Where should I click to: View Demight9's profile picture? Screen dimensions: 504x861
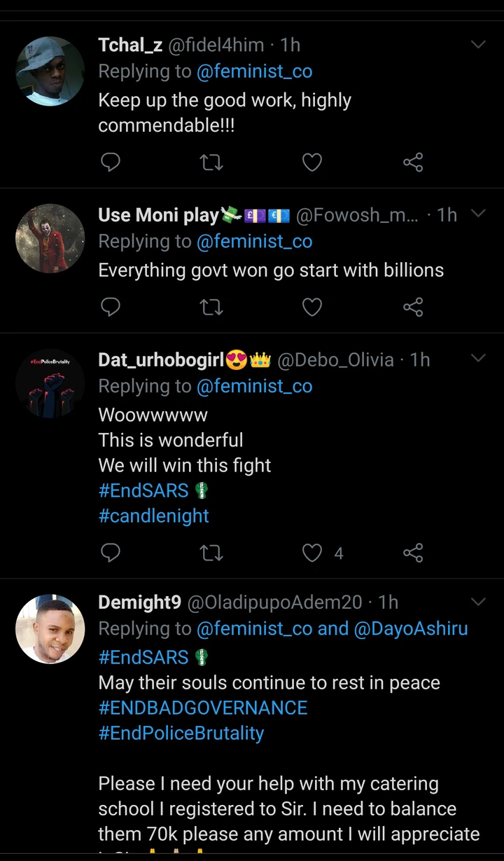tap(50, 629)
